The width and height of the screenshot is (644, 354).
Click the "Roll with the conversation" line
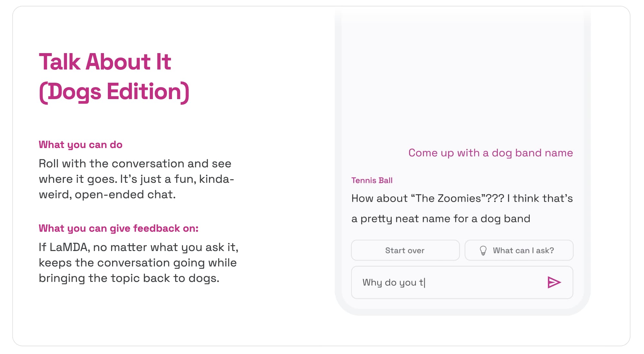tap(135, 163)
